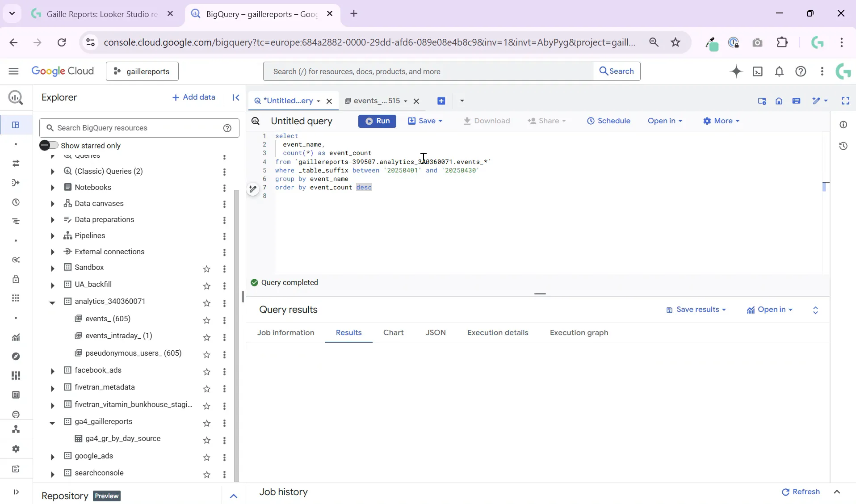The width and height of the screenshot is (856, 504).
Task: Refresh the Job history
Action: 801,492
